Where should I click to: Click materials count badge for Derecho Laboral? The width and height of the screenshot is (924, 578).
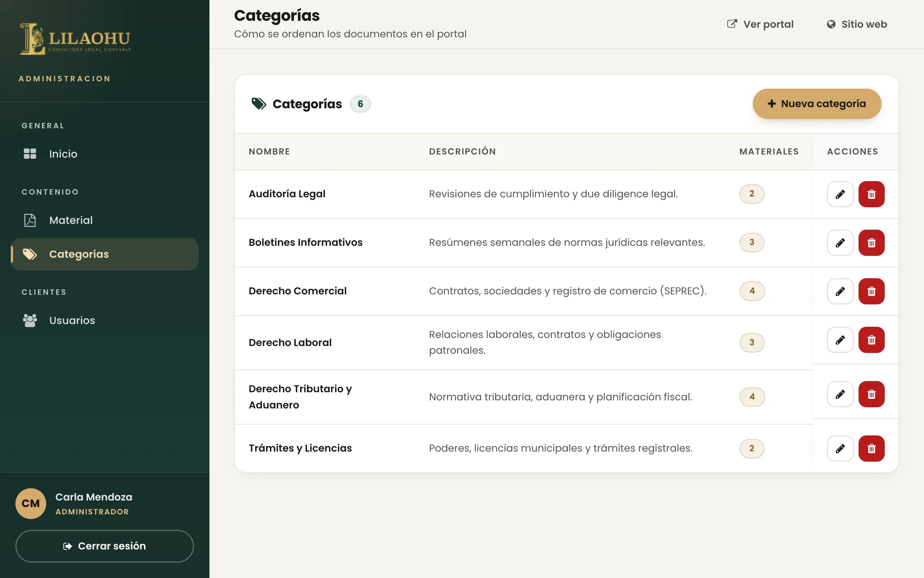(x=752, y=343)
